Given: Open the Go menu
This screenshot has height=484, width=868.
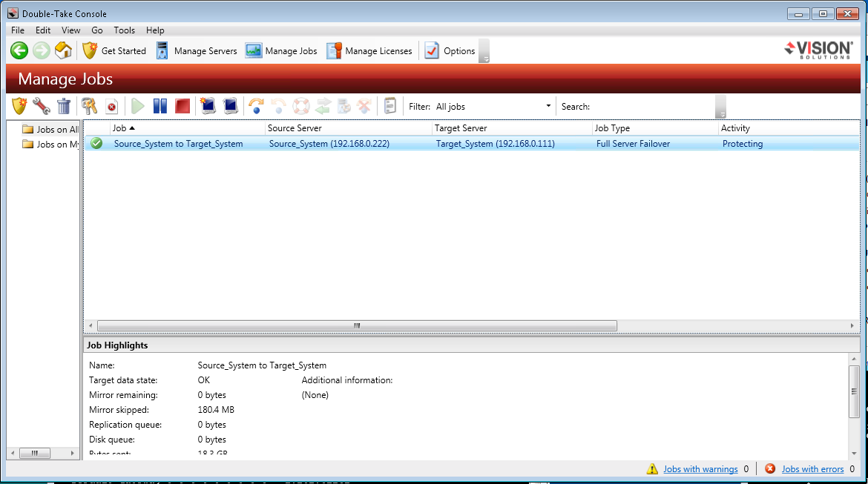Looking at the screenshot, I should [x=97, y=30].
